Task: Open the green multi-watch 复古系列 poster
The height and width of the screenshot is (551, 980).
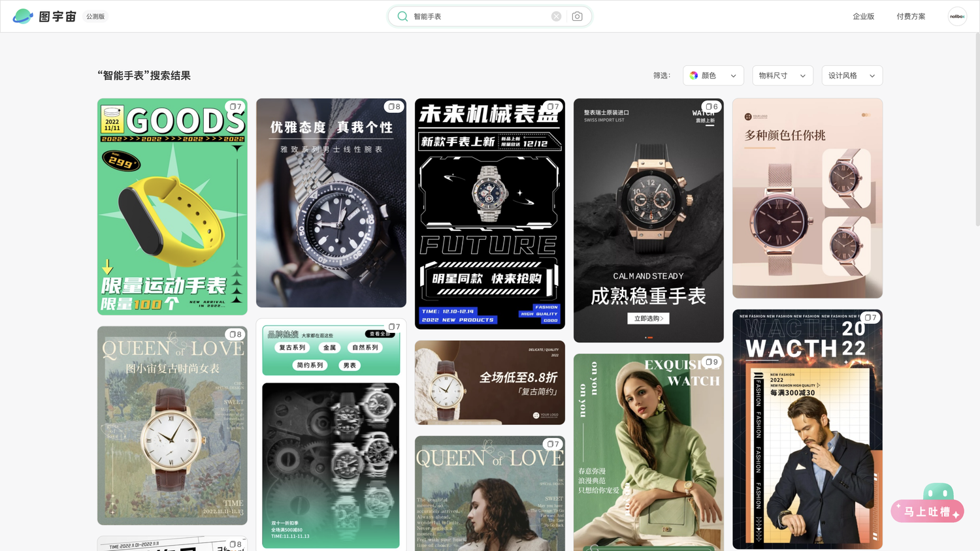Action: pos(331,435)
